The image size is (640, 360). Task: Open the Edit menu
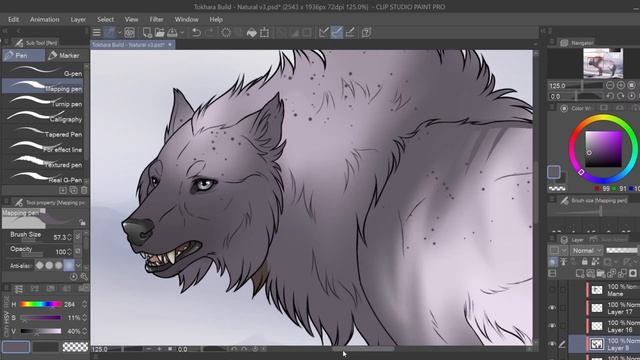13,20
